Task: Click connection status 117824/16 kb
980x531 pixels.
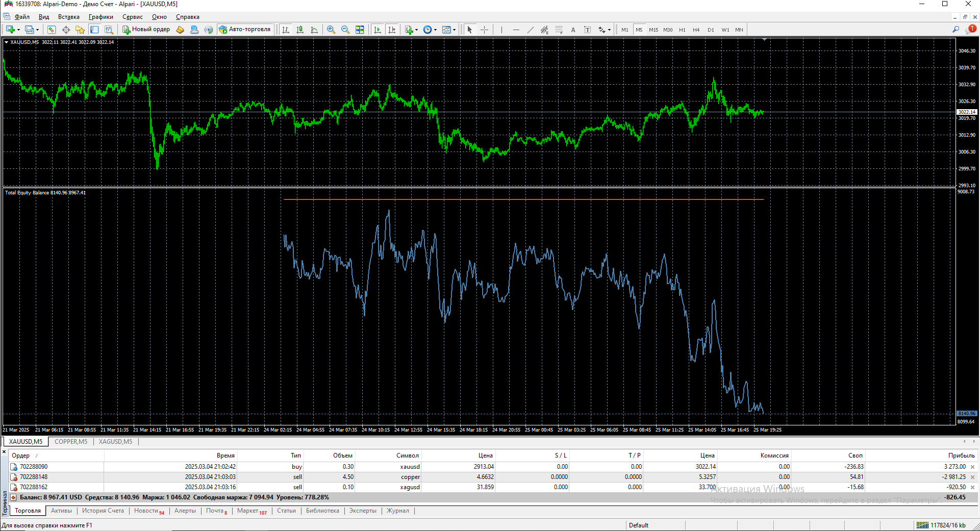Action: coord(941,525)
